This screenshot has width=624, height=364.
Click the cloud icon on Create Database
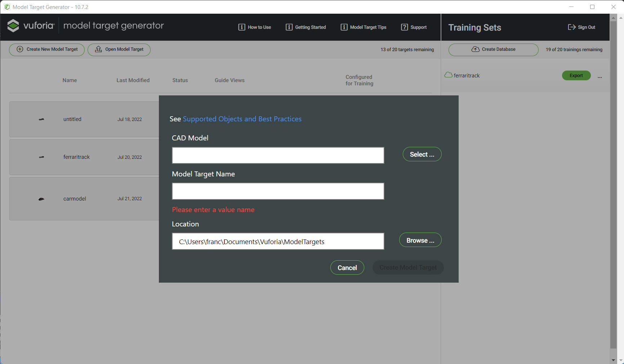(x=476, y=49)
